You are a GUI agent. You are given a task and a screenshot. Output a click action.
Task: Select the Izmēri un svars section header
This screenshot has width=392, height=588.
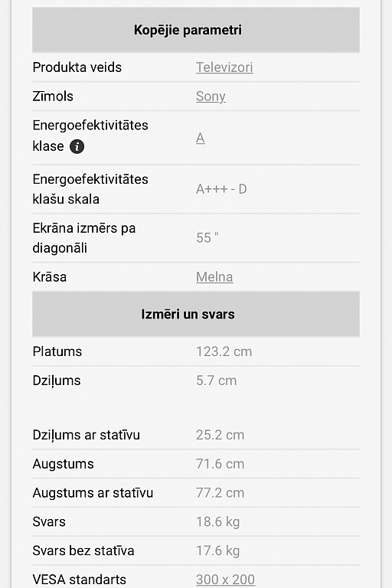196,314
